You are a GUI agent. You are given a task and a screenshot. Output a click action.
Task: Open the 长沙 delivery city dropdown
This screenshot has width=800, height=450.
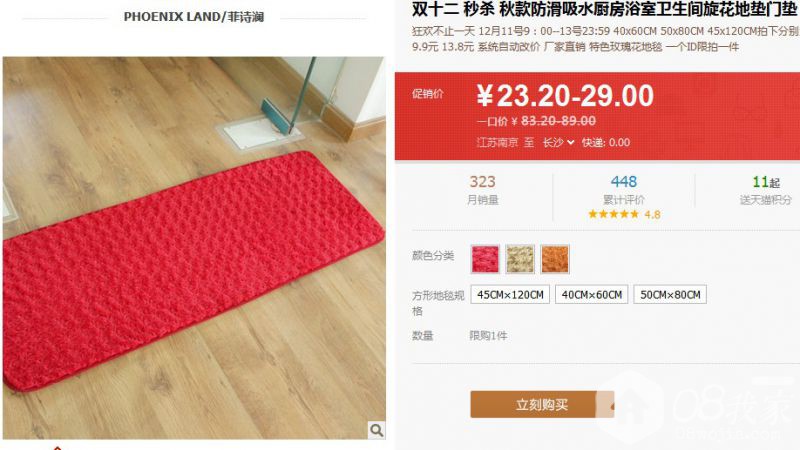(x=558, y=142)
